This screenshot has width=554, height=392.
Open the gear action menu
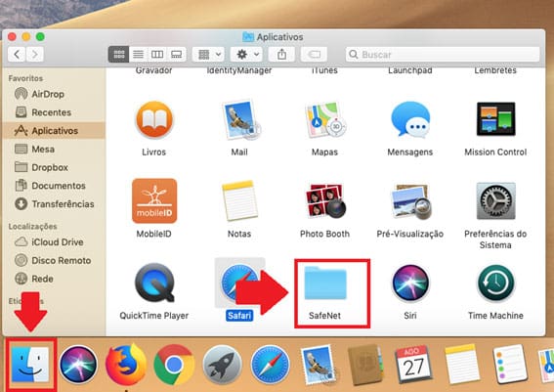pyautogui.click(x=246, y=55)
